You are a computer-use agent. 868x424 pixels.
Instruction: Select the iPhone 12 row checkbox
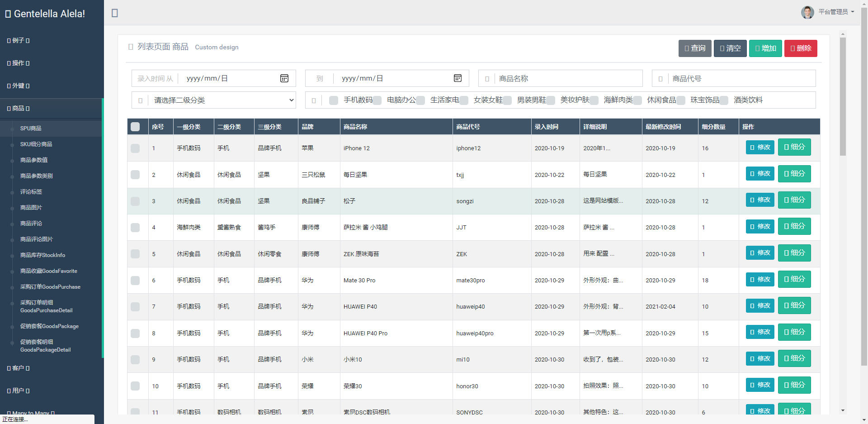[135, 148]
